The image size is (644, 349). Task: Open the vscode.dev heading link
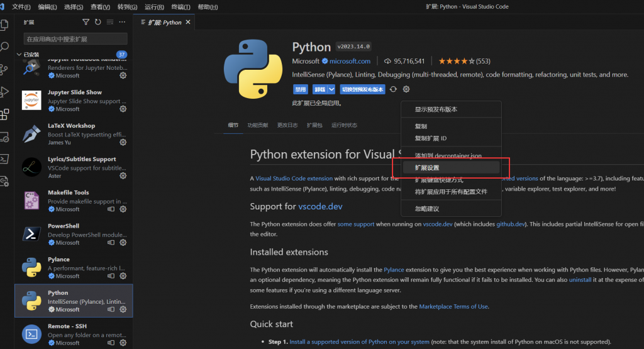coord(320,206)
